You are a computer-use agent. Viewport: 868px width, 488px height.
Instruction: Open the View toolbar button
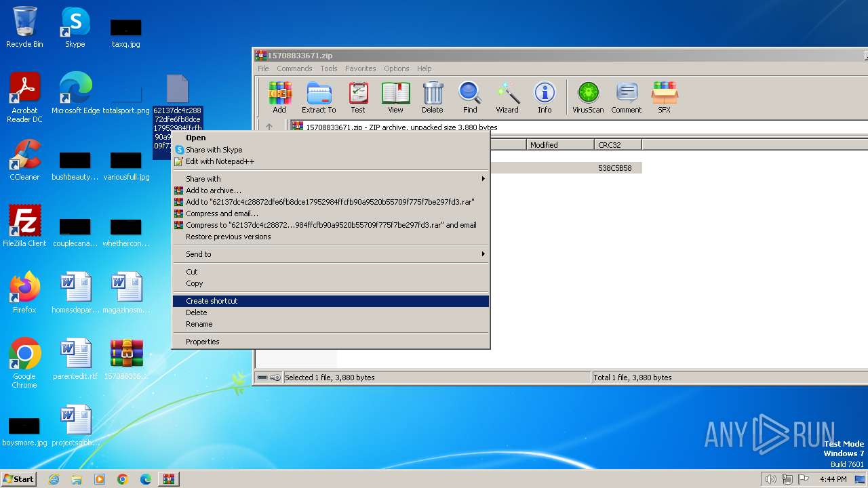395,98
